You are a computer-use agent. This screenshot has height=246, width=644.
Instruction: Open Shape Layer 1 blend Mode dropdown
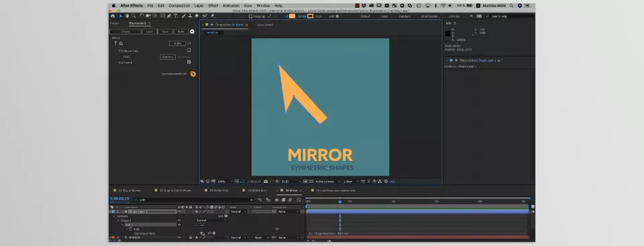point(238,212)
